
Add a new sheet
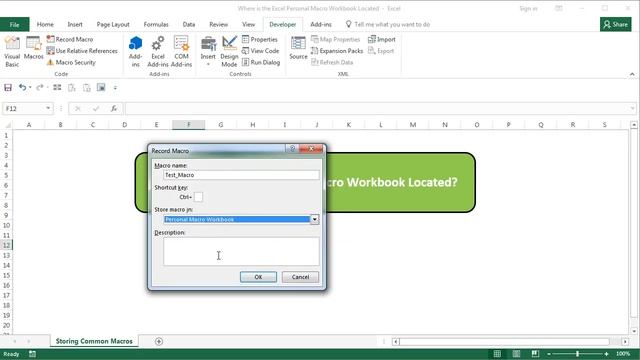point(159,341)
